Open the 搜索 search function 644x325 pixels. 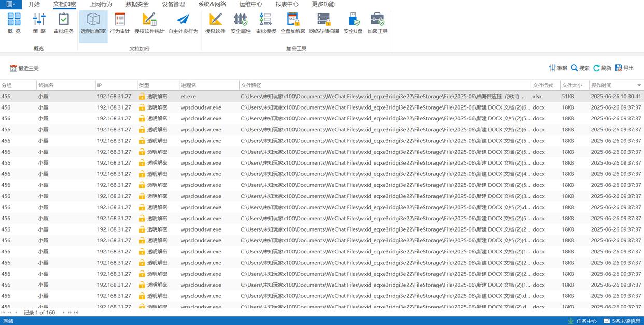pyautogui.click(x=580, y=68)
